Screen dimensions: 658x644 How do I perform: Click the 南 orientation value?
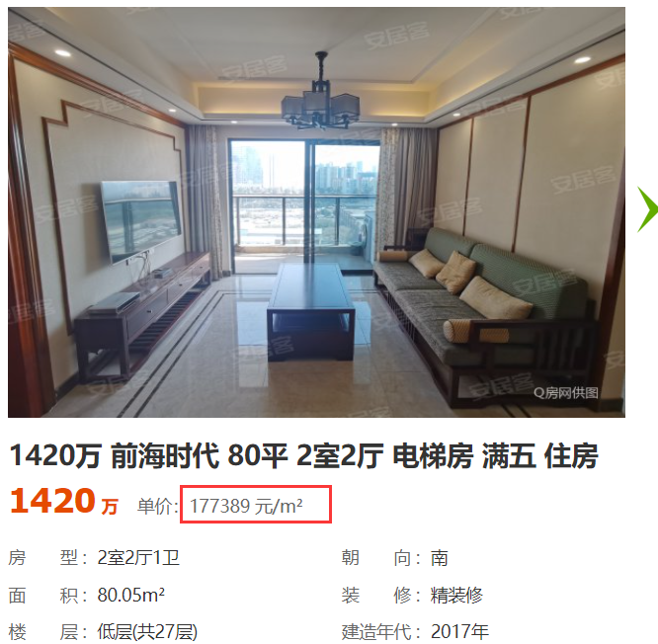click(x=439, y=558)
